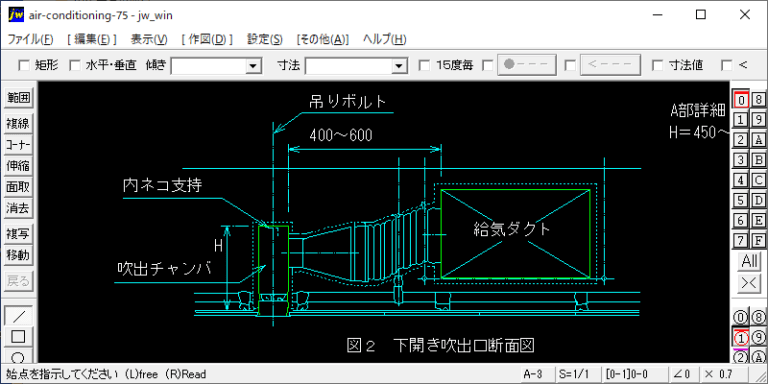Click layer button A in upper grid
This screenshot has height=384, width=768.
tap(759, 140)
